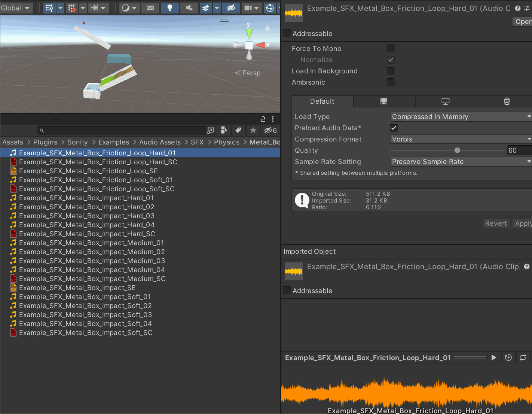Image resolution: width=532 pixels, height=414 pixels.
Task: Switch the scene view to 2D mode
Action: click(150, 8)
